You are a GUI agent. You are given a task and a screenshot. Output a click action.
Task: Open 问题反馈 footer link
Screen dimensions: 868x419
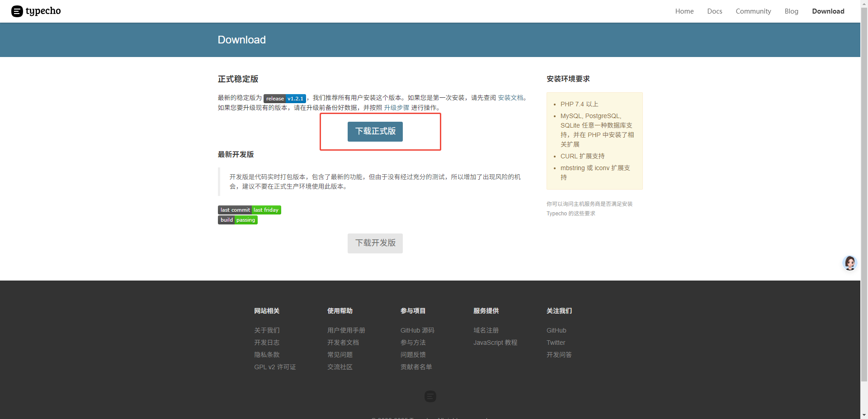coord(413,355)
